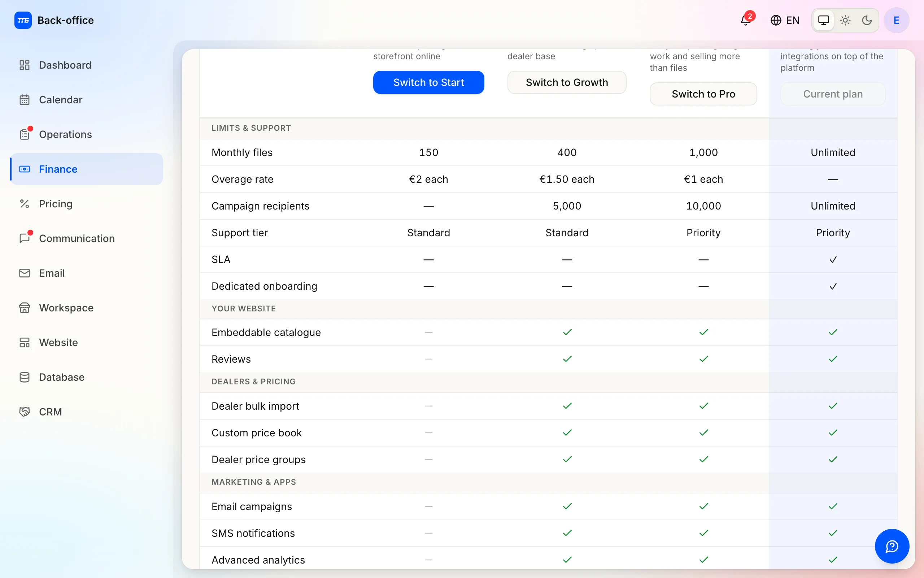
Task: Click the Operations clipboard icon
Action: 25,134
